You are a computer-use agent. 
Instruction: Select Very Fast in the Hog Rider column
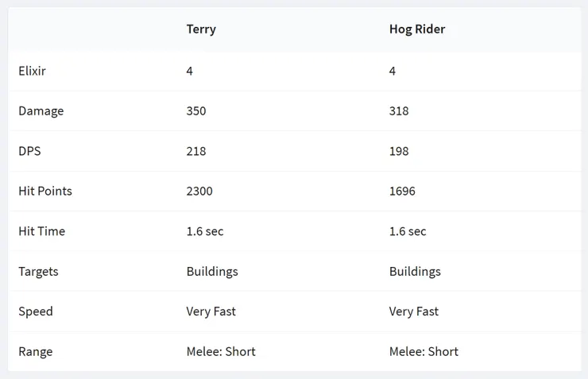tap(414, 311)
